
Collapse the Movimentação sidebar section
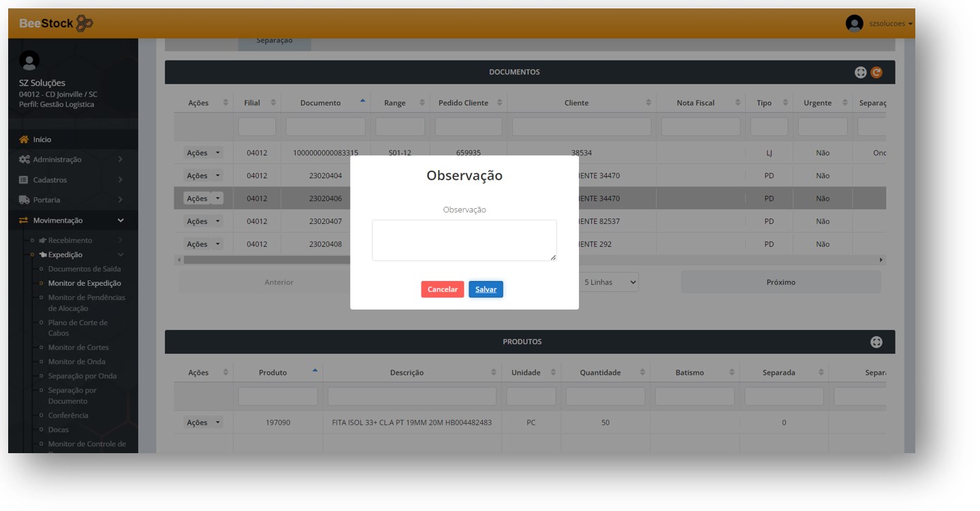[x=121, y=220]
